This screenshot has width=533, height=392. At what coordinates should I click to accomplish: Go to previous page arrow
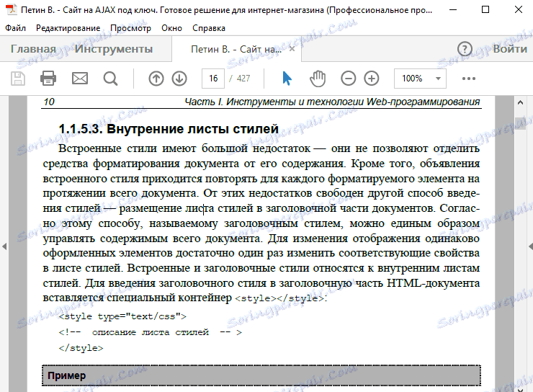pyautogui.click(x=156, y=79)
